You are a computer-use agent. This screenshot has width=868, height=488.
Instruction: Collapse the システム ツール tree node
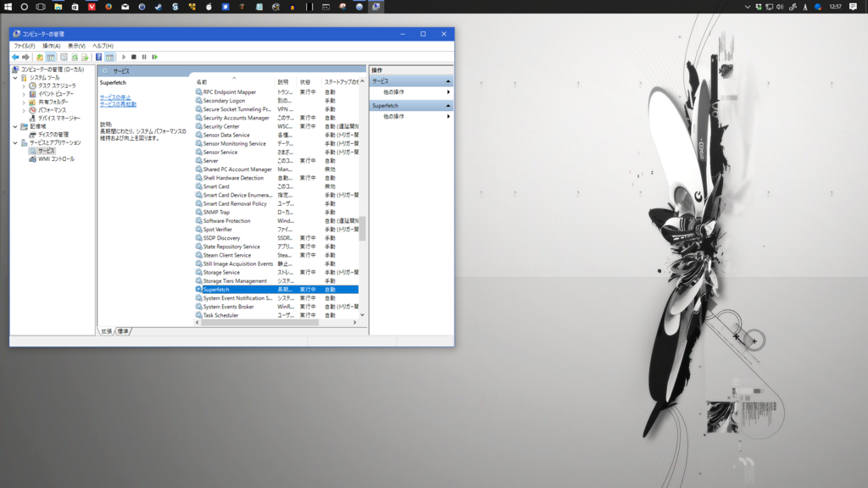(x=15, y=78)
